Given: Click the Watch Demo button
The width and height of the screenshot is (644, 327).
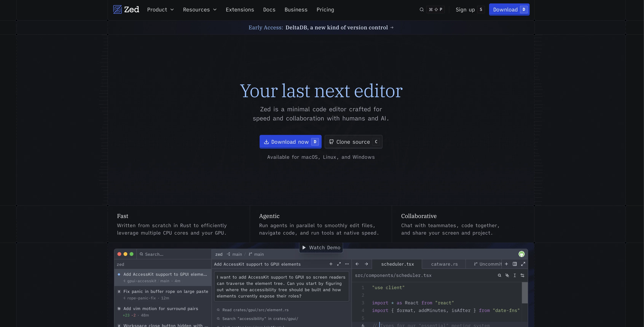Looking at the screenshot, I should (321, 247).
